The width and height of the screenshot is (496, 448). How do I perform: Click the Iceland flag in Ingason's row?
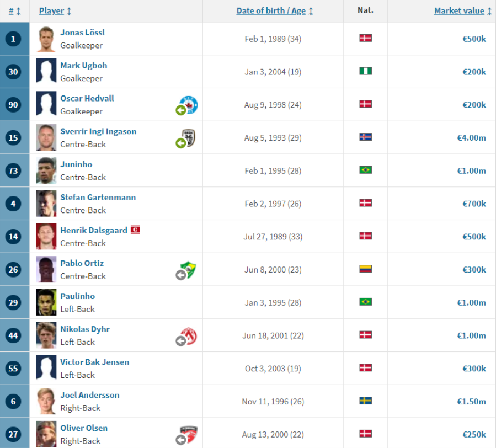coord(365,137)
